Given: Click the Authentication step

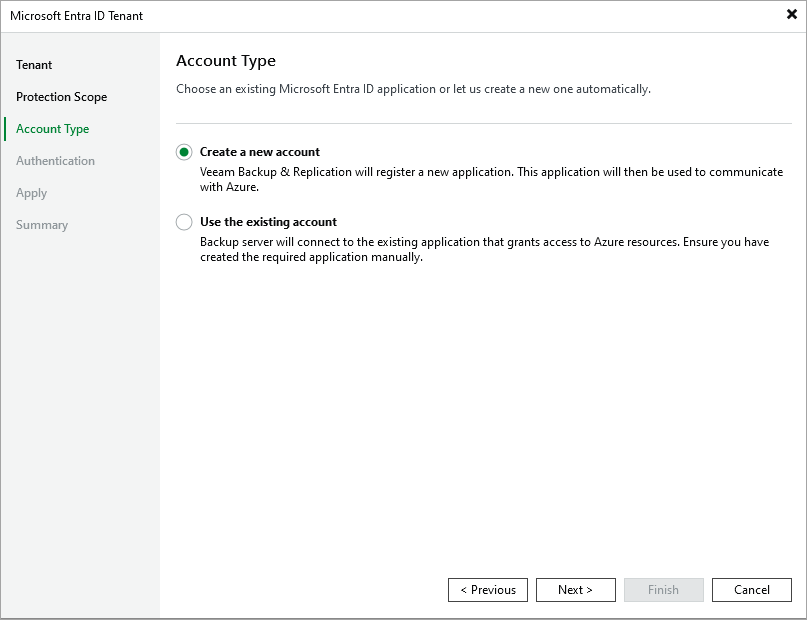Looking at the screenshot, I should [x=55, y=160].
